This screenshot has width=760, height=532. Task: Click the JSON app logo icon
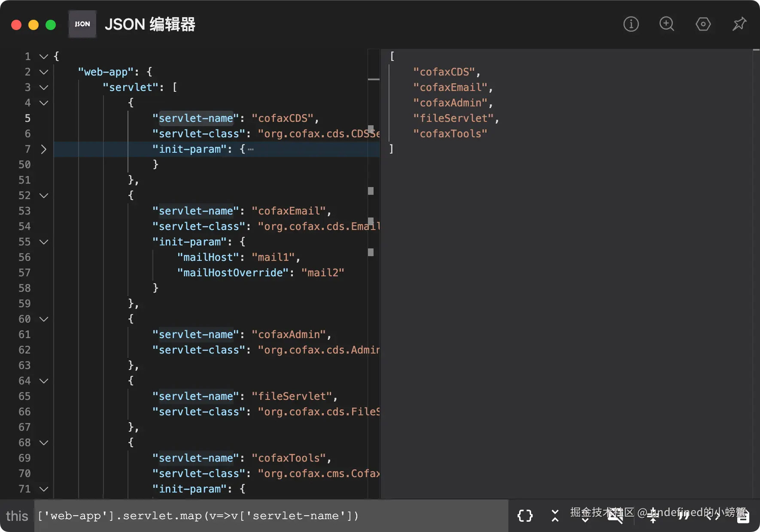tap(82, 24)
